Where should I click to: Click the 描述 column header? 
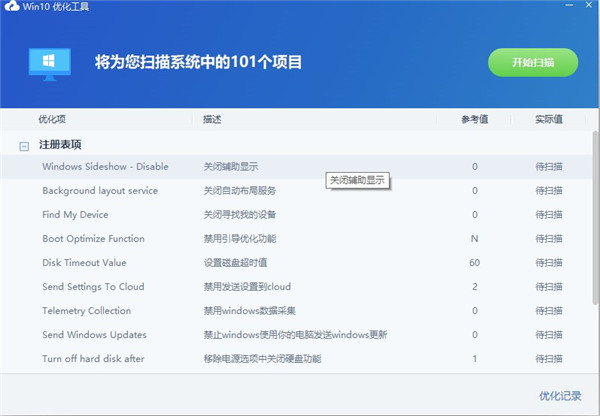212,119
